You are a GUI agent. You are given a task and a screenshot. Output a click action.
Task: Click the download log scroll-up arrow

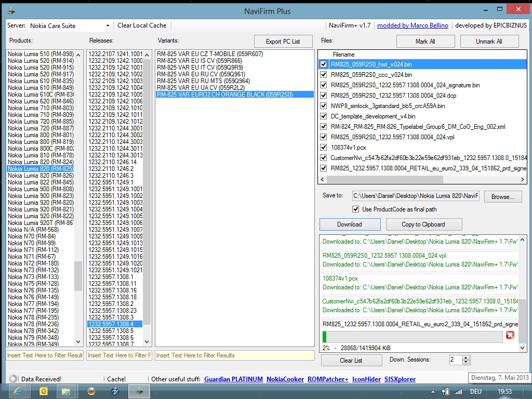[522, 240]
